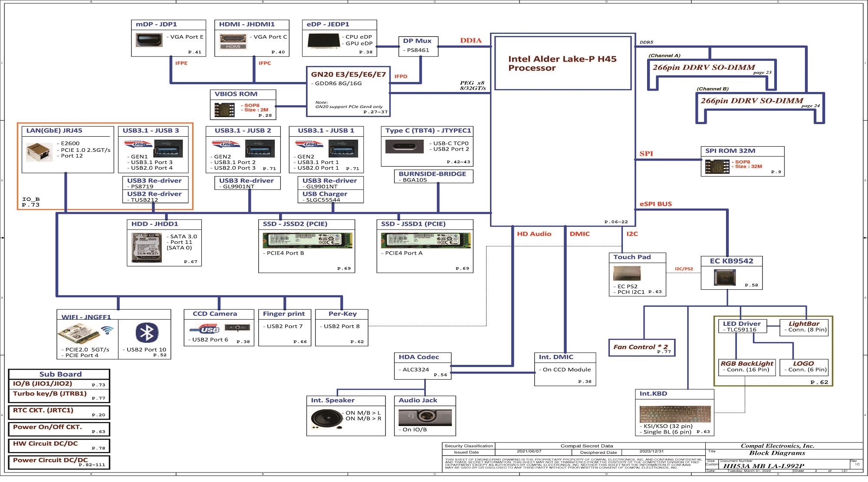Click the eSPI BUS label
This screenshot has height=482, width=868.
point(655,204)
